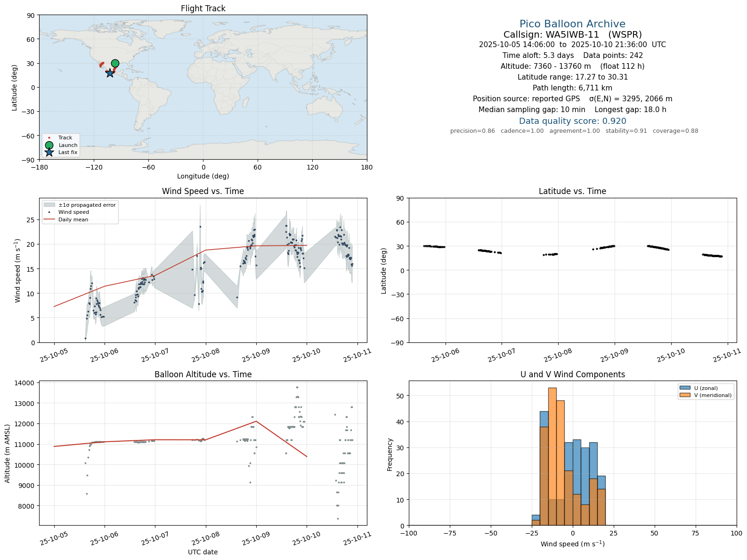The image size is (747, 560).
Task: Click the "Flight Track" chart title
Action: click(x=203, y=8)
